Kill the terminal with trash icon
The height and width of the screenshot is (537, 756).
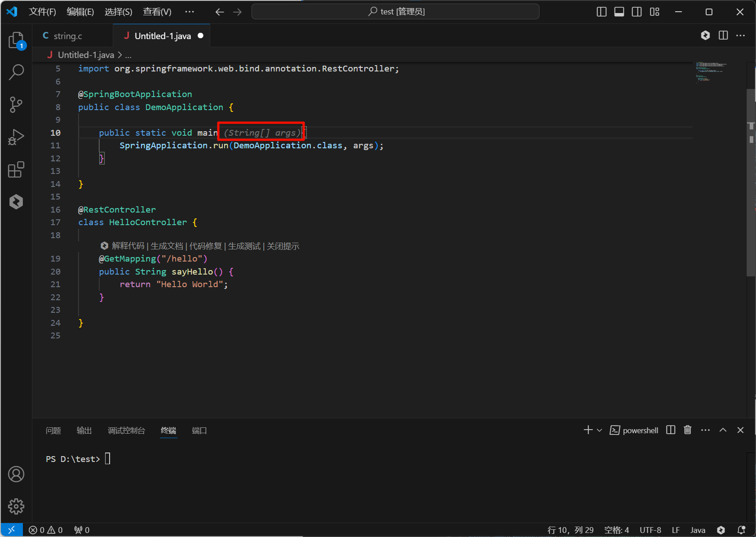click(687, 430)
